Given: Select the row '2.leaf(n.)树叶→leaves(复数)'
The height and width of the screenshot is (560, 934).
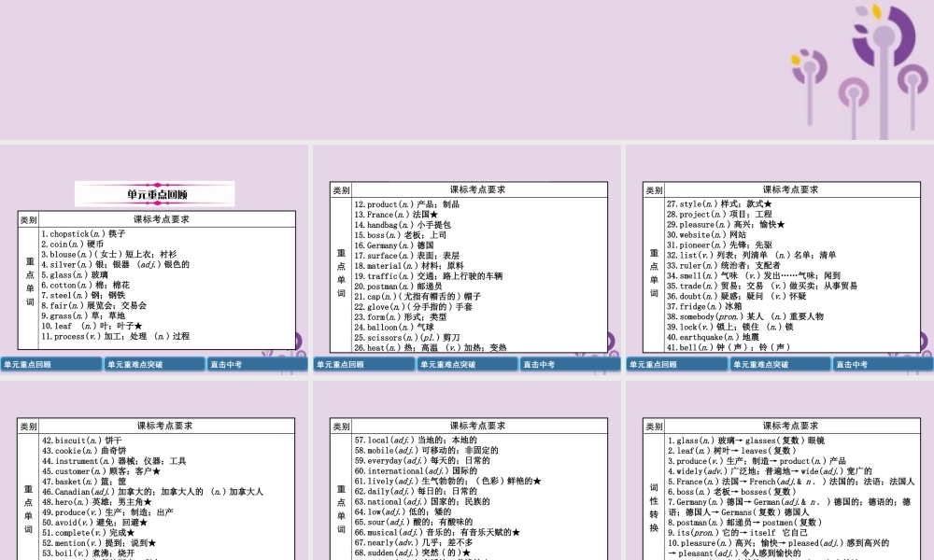Looking at the screenshot, I should point(731,451).
